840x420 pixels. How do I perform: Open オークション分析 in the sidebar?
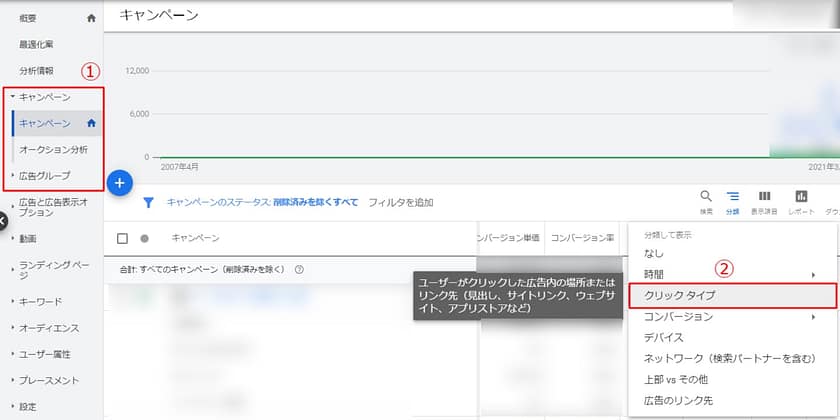[60, 150]
